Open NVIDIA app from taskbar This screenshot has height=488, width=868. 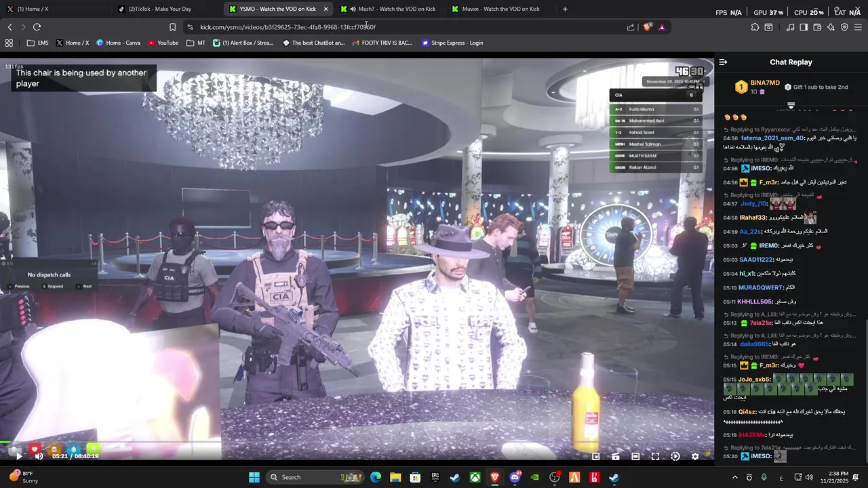pyautogui.click(x=535, y=477)
